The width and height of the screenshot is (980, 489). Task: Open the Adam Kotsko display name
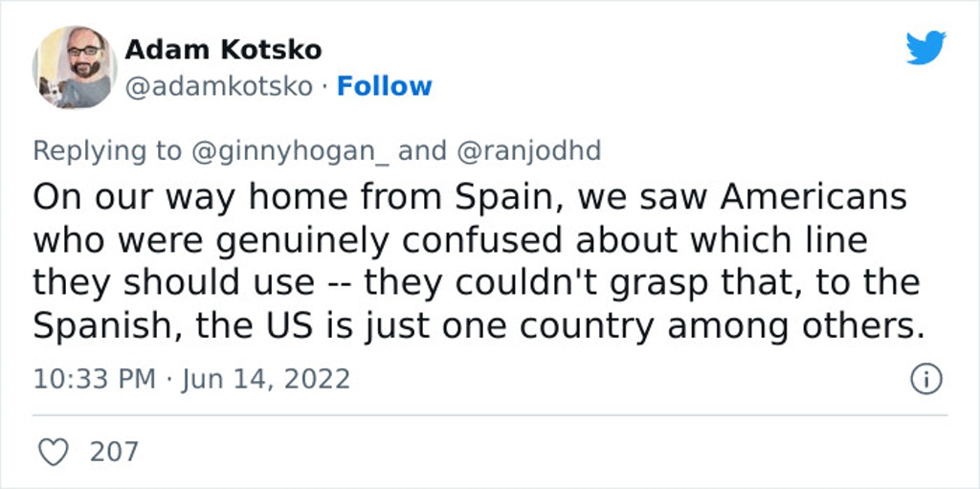(x=223, y=50)
